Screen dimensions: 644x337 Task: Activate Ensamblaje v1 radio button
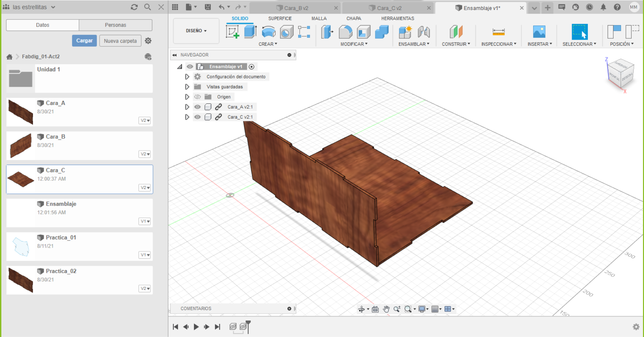[252, 67]
